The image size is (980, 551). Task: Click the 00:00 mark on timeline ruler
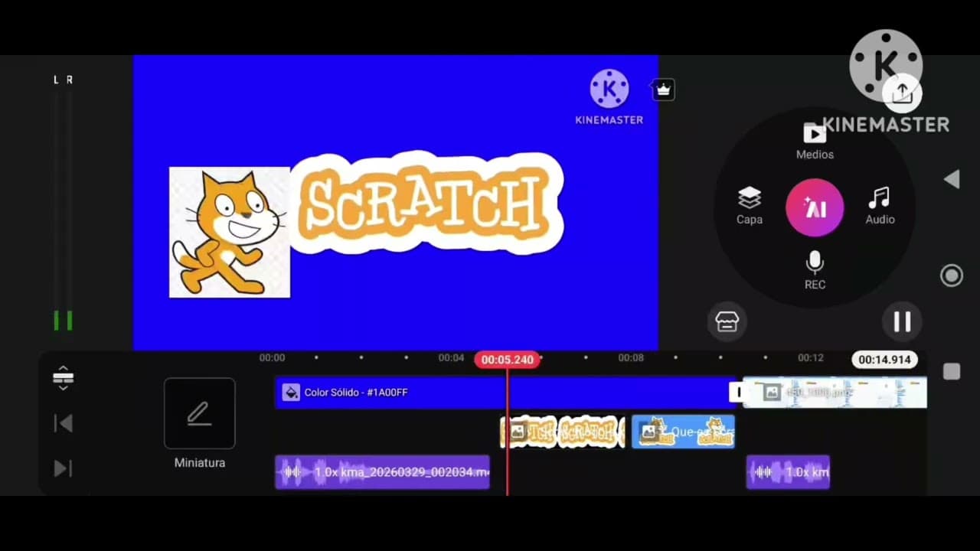[272, 357]
